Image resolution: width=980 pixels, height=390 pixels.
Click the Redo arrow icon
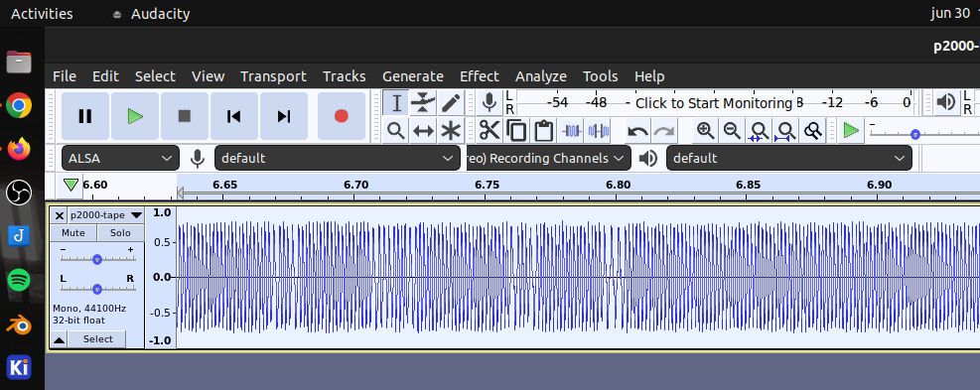click(664, 131)
